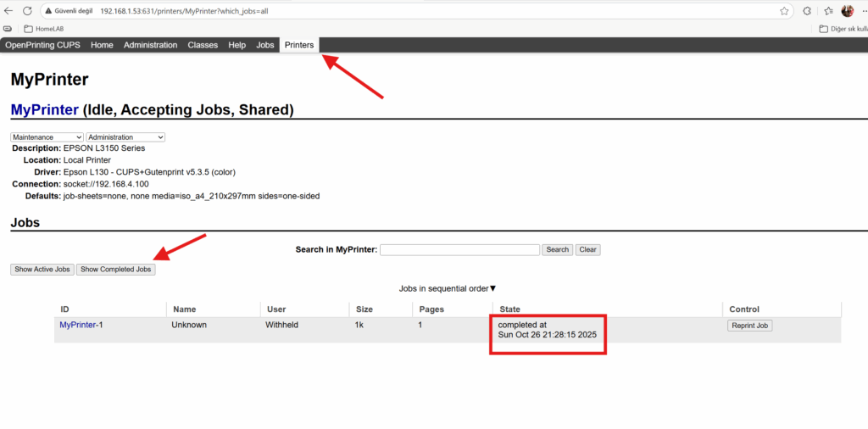
Task: Add page to favorites with star icon
Action: coord(785,11)
